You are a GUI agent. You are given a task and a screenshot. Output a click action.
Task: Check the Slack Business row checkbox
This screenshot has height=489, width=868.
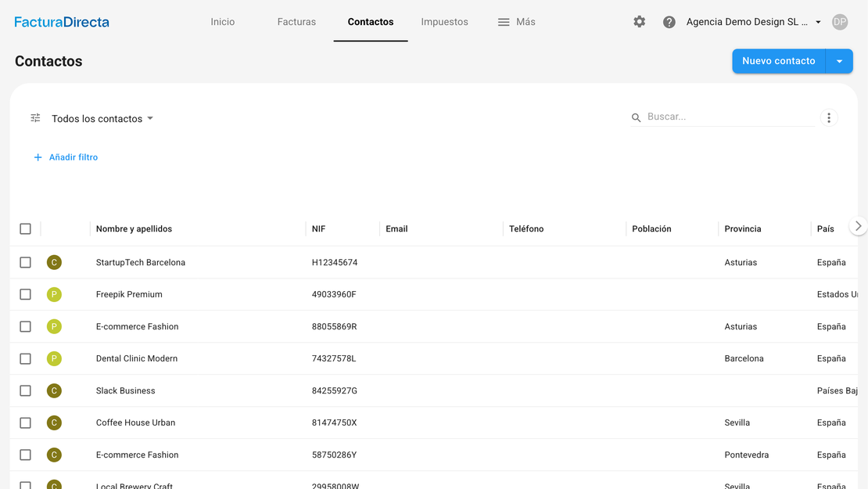pos(25,390)
